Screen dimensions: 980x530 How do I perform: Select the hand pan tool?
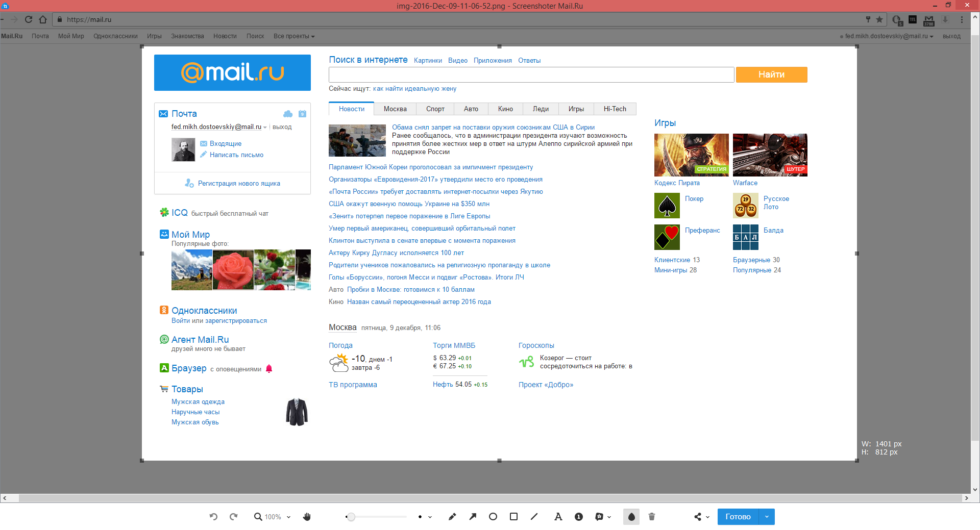point(307,517)
